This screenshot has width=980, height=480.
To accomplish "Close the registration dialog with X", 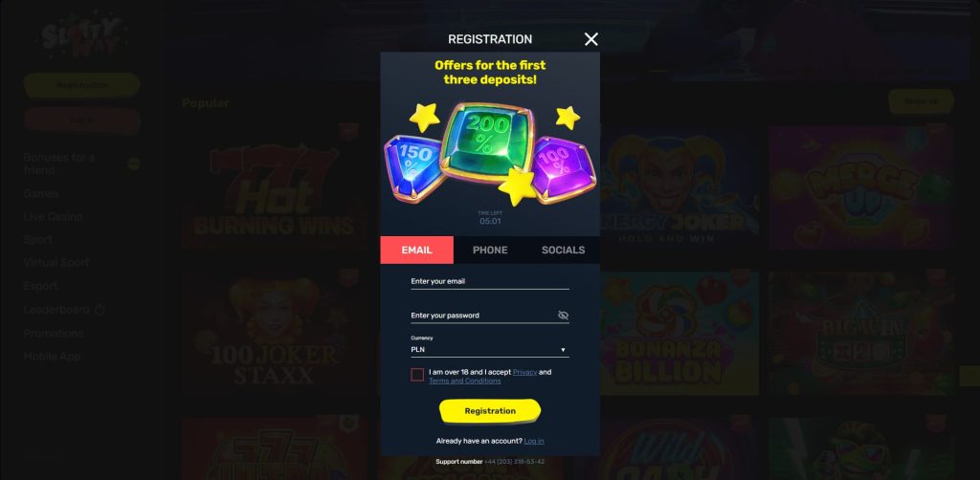I will pyautogui.click(x=590, y=39).
